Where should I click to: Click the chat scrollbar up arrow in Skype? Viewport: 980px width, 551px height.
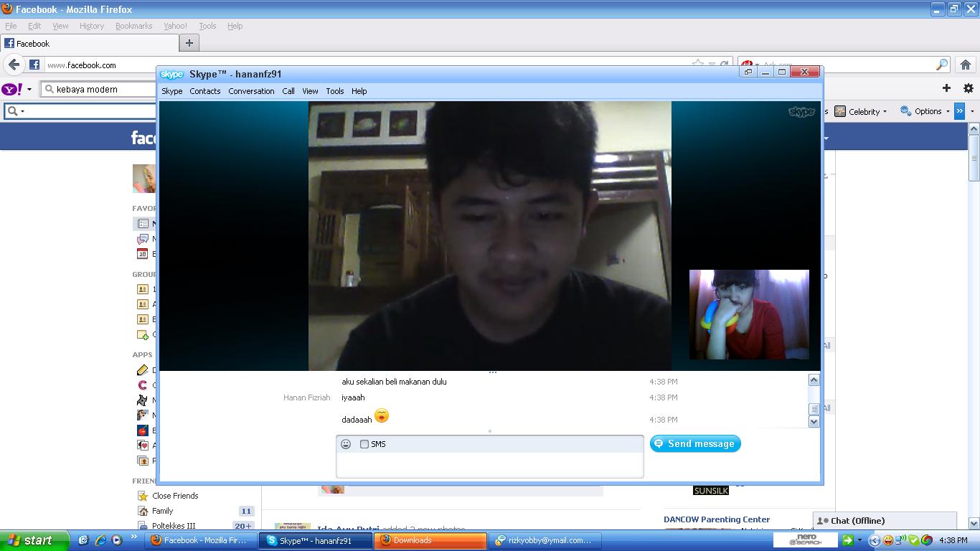pos(814,380)
